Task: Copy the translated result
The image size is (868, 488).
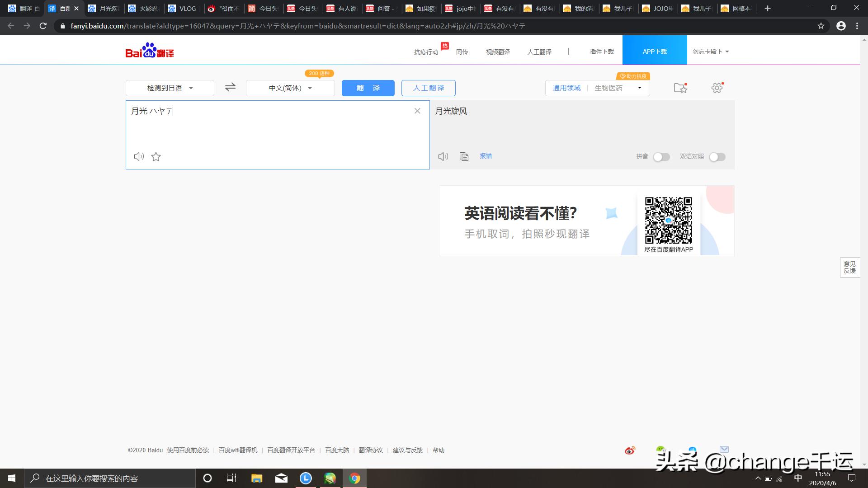Action: 464,156
